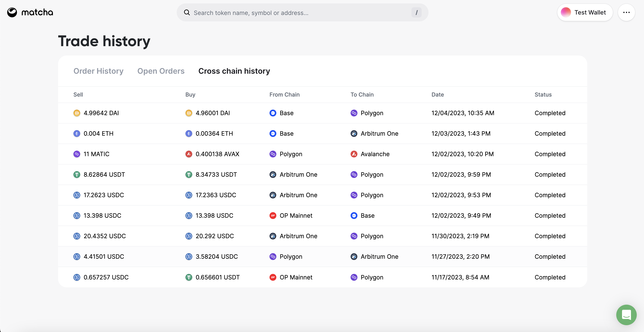This screenshot has width=644, height=332.
Task: Open the green chat support bubble
Action: (x=626, y=314)
